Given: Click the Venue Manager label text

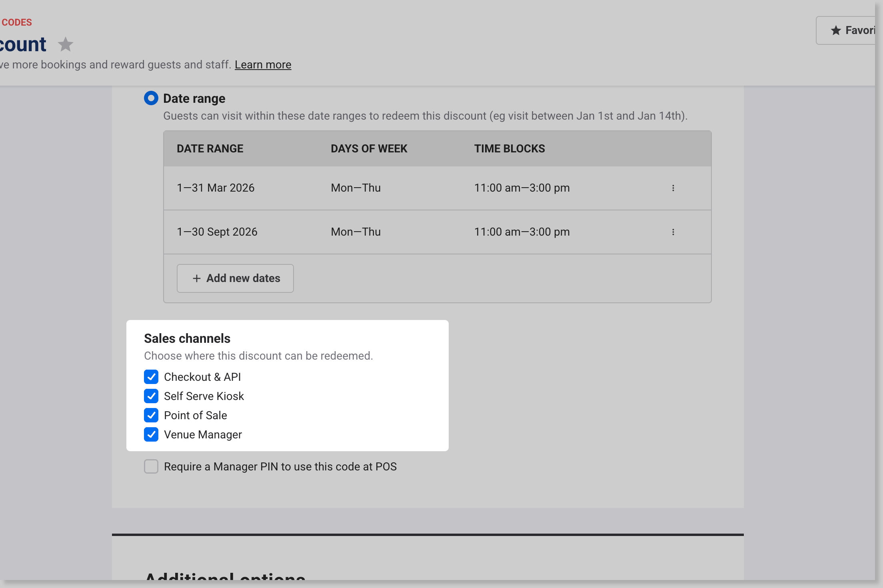Looking at the screenshot, I should pyautogui.click(x=203, y=435).
